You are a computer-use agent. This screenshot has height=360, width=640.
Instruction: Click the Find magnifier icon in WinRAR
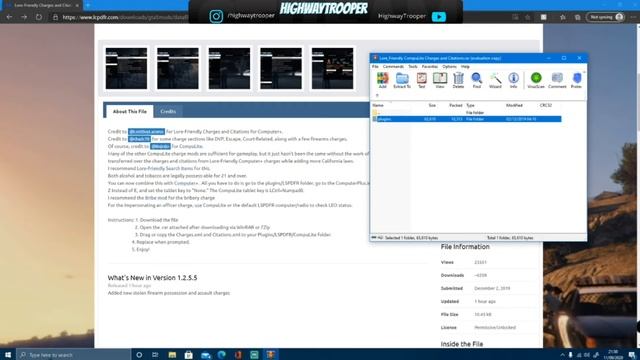coord(476,80)
